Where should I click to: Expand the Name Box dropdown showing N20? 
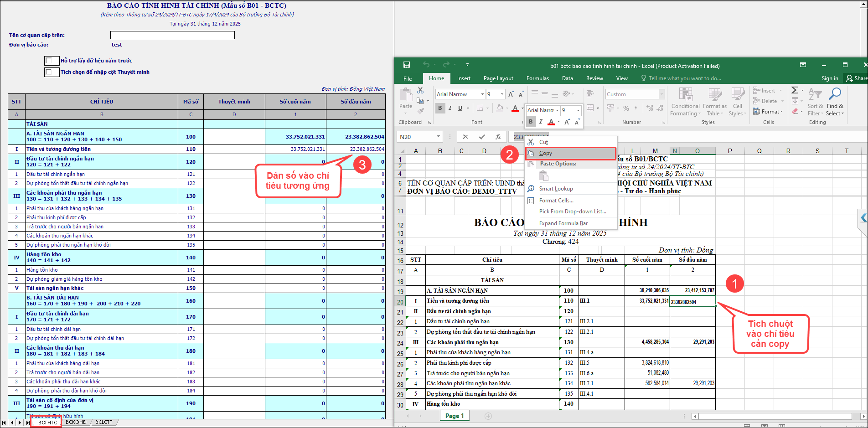click(438, 137)
